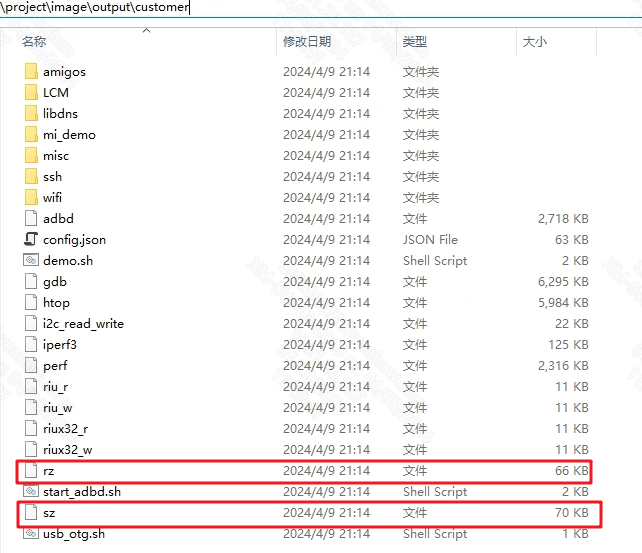Select the config.json file icon
This screenshot has height=553, width=642.
(31, 239)
